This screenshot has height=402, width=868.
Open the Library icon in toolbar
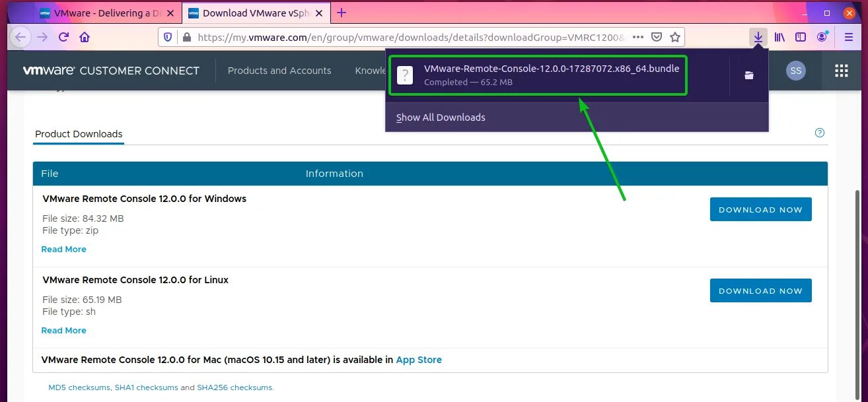[x=780, y=38]
